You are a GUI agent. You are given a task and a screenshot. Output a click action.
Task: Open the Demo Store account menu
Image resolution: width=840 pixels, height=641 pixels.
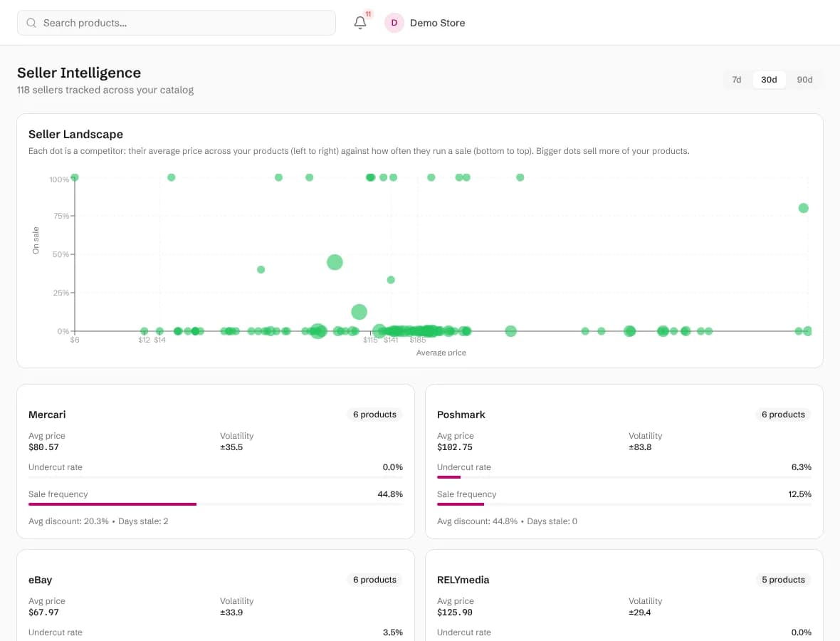425,23
